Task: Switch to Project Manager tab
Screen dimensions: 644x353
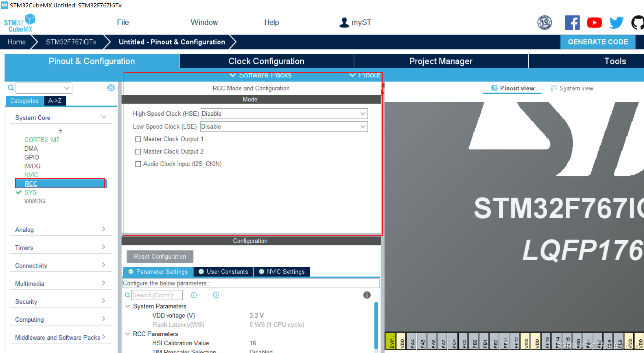Action: click(441, 61)
